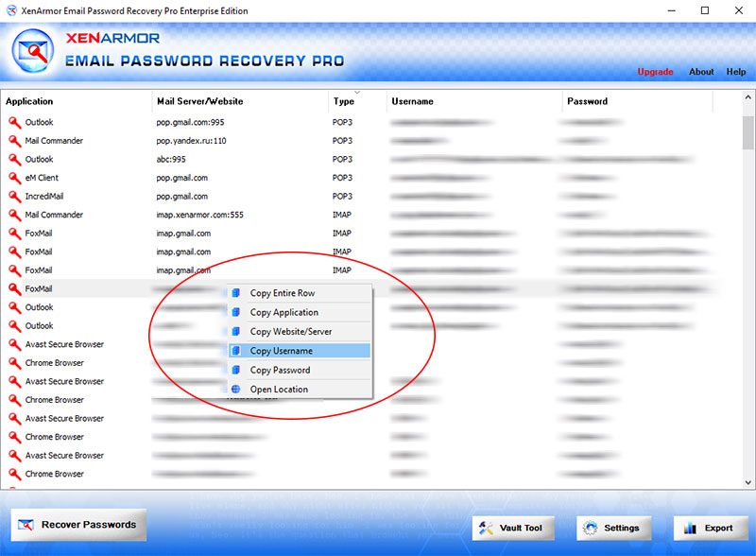Sort by the Application column header
Screen dimensions: 756x556
pos(77,101)
